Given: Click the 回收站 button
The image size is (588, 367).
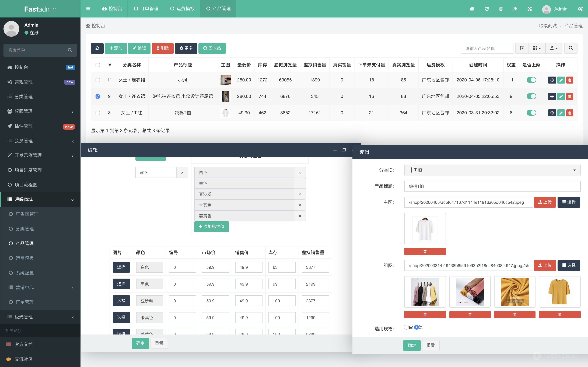Looking at the screenshot, I should [x=212, y=48].
